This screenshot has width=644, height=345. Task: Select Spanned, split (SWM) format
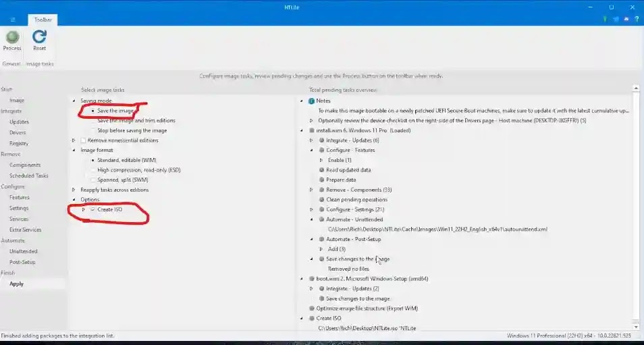(93, 180)
